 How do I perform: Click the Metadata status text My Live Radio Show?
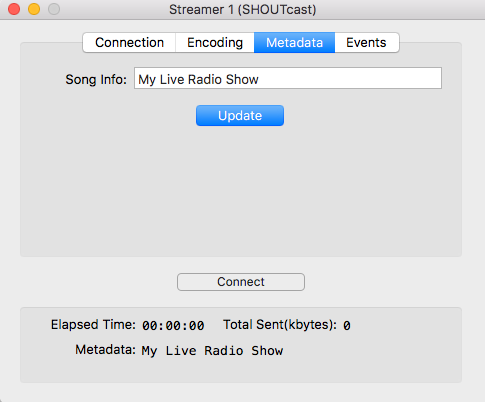(x=212, y=351)
